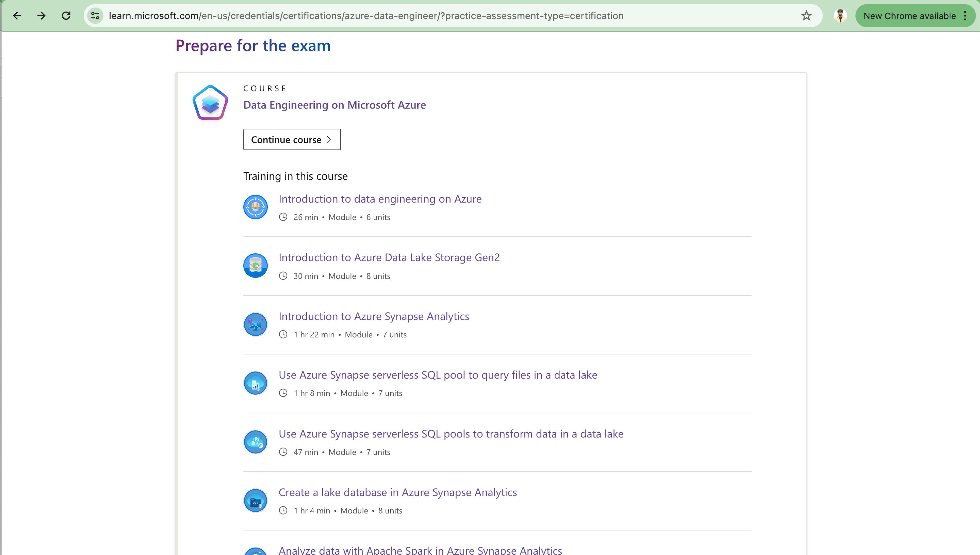Click Azure Synapse Analytics intro module icon

(255, 324)
